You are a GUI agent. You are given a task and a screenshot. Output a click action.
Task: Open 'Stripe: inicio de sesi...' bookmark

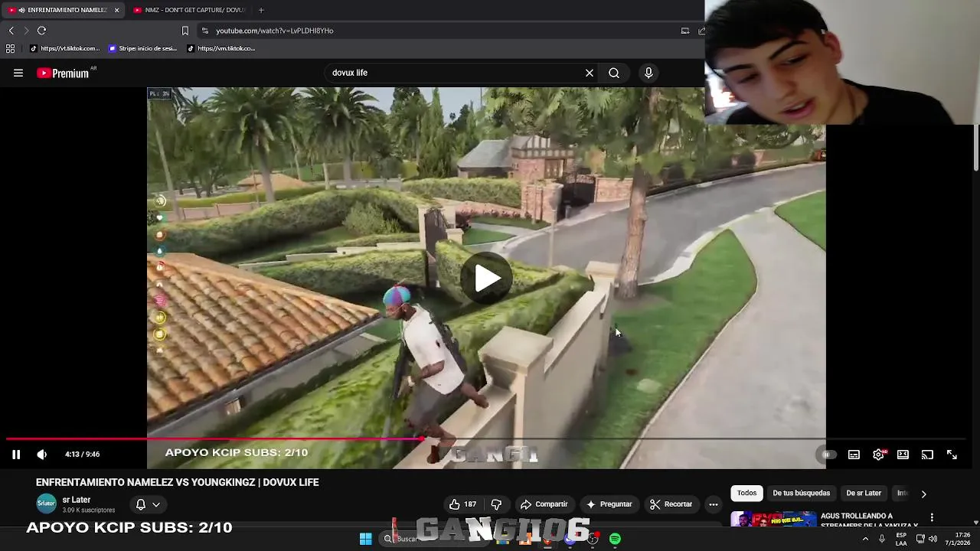tap(143, 48)
